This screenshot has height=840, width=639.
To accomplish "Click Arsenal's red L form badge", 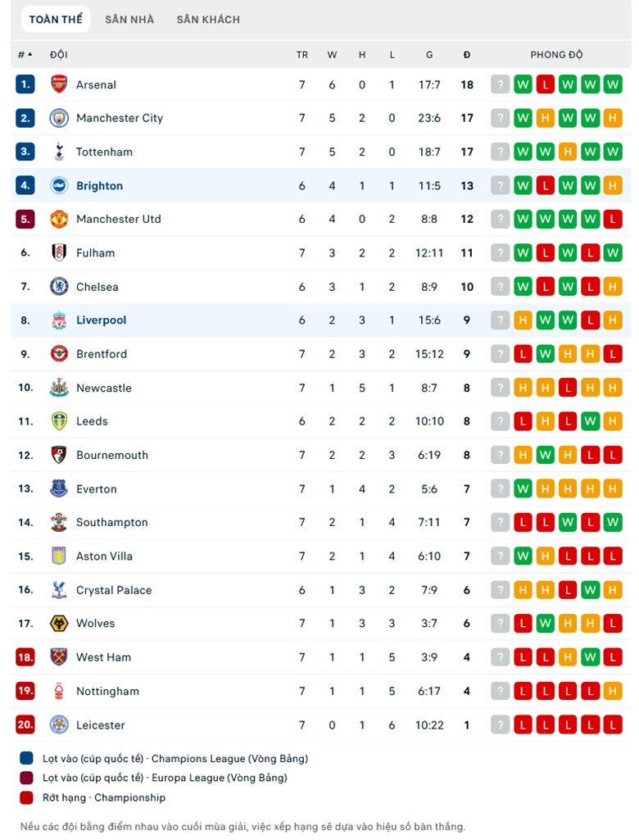I will click(x=546, y=84).
